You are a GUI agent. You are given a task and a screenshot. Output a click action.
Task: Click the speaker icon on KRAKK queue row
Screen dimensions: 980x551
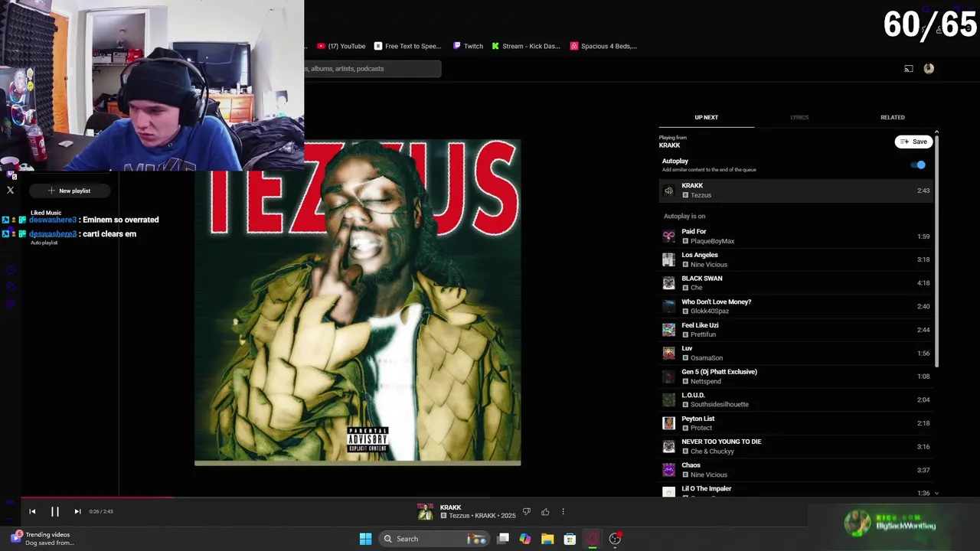[668, 191]
